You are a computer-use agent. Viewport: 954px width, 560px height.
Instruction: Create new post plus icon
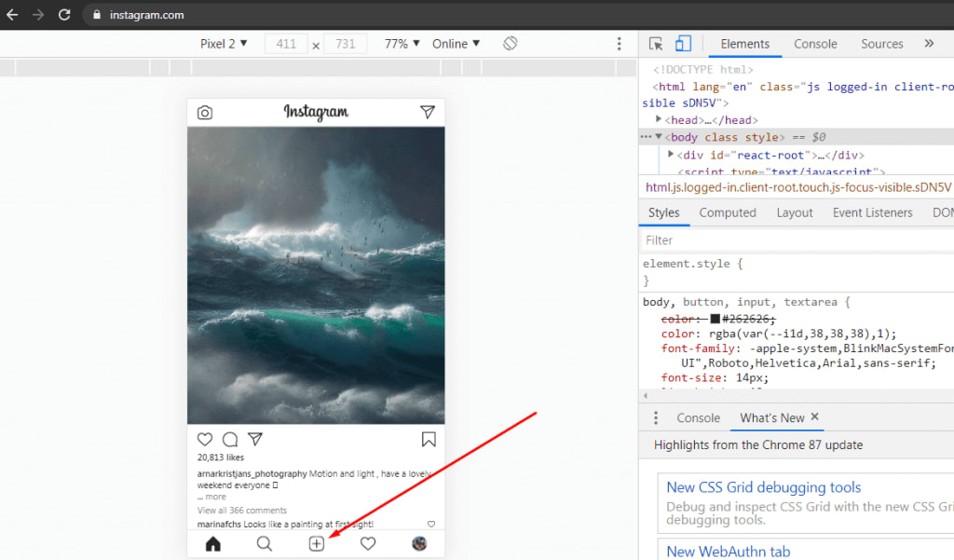(317, 543)
